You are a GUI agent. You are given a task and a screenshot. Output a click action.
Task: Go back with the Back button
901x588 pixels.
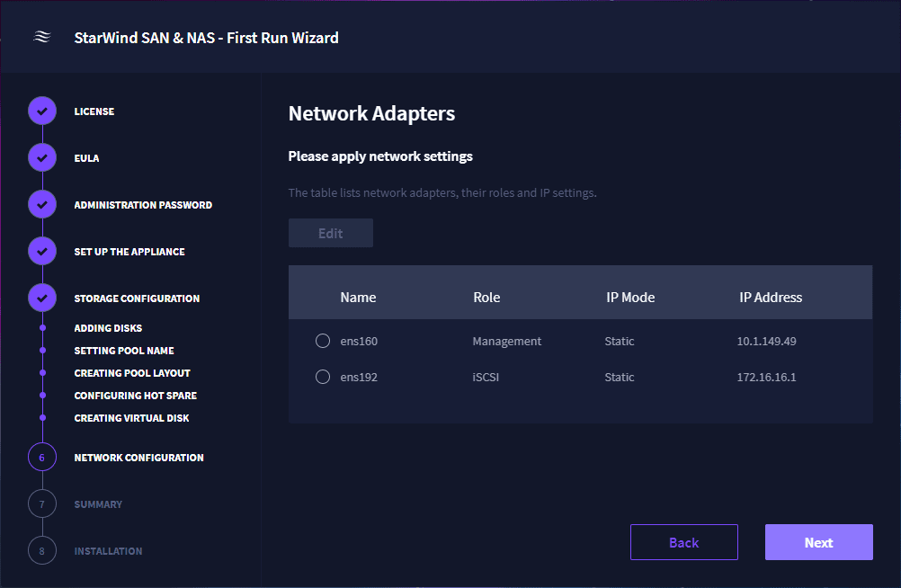pos(683,542)
